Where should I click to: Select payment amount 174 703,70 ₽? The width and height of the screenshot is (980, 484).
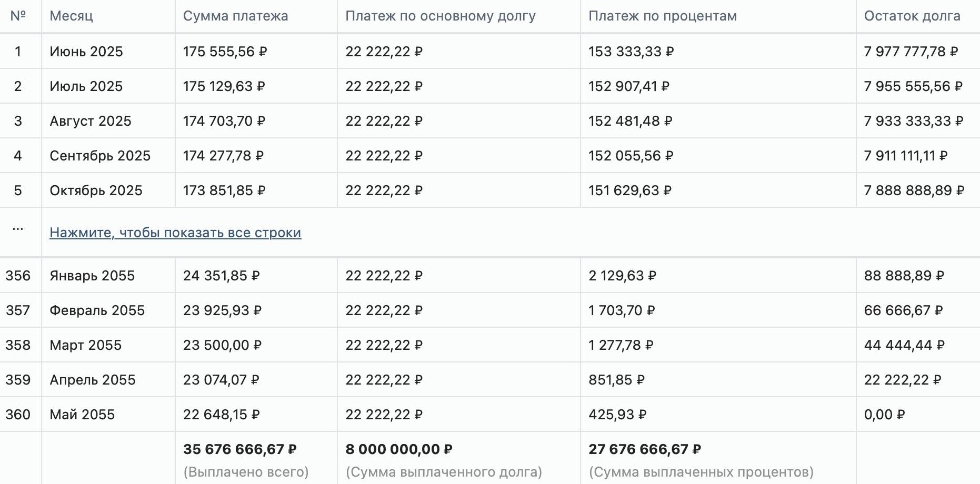[224, 121]
